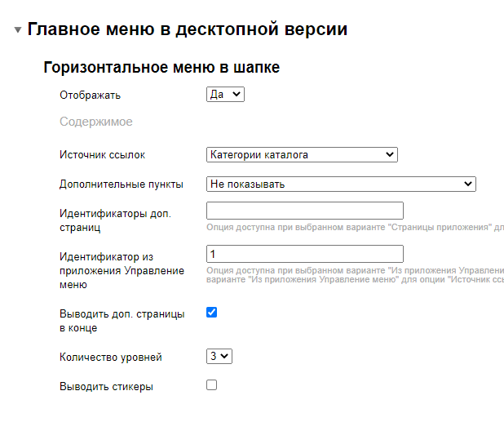Collapse the "Главное меню в десктопной версии" triangle
The height and width of the screenshot is (422, 504).
17,30
